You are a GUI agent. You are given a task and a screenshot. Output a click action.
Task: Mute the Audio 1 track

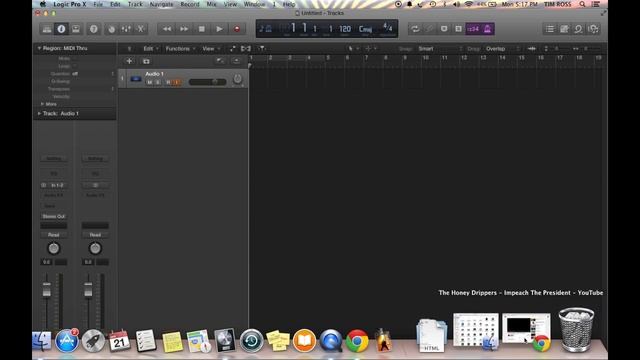tap(150, 82)
